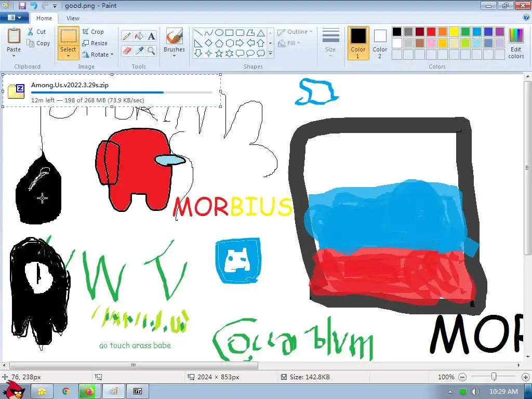532x399 pixels.
Task: Click the Angry Birds Start button
Action: click(x=14, y=390)
